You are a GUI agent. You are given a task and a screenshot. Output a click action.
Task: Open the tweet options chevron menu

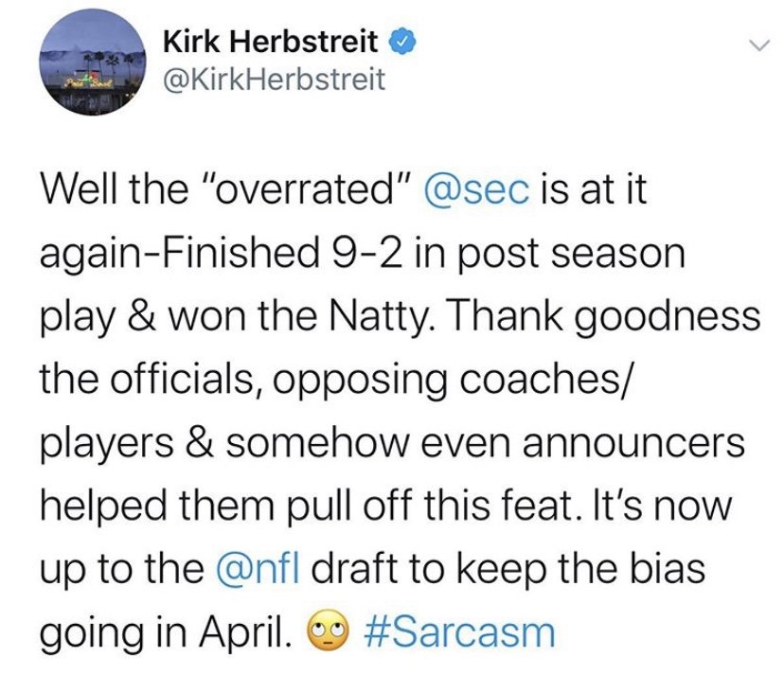tap(759, 46)
